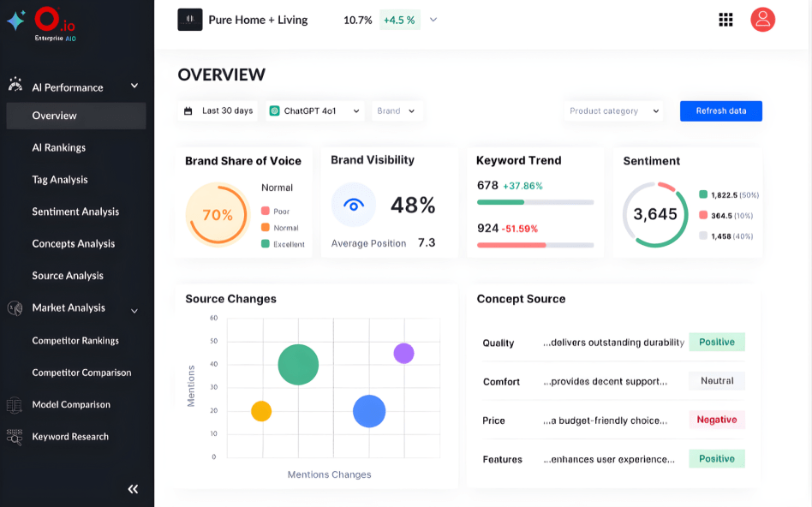
Task: Click the green keyword trend progress bar
Action: pyautogui.click(x=500, y=202)
